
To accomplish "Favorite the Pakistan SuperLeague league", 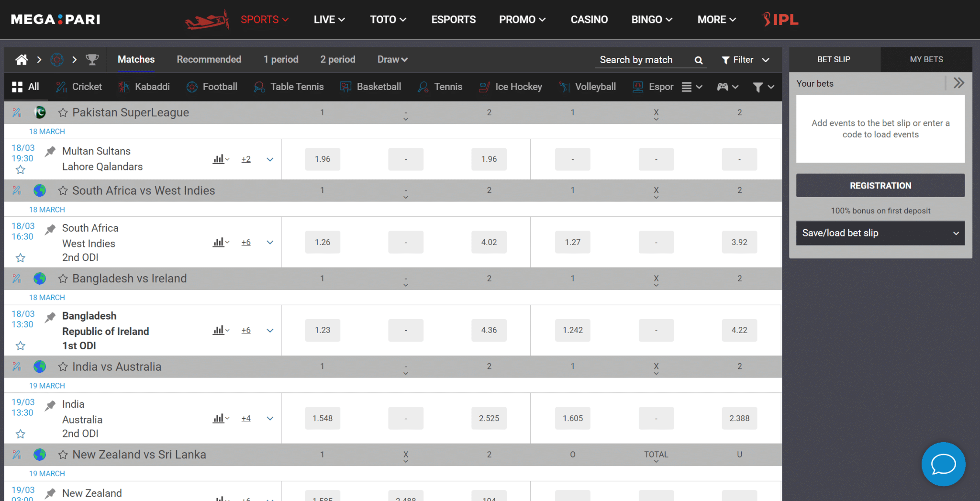I will (63, 112).
